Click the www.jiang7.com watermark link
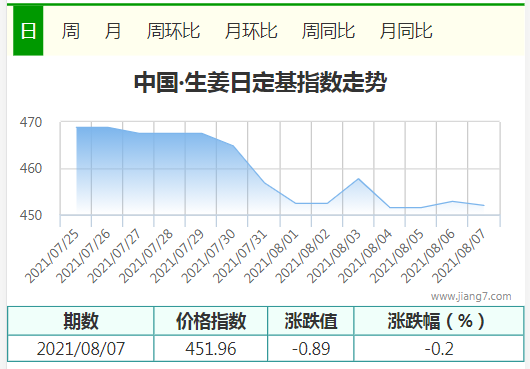530x369 pixels. click(471, 296)
